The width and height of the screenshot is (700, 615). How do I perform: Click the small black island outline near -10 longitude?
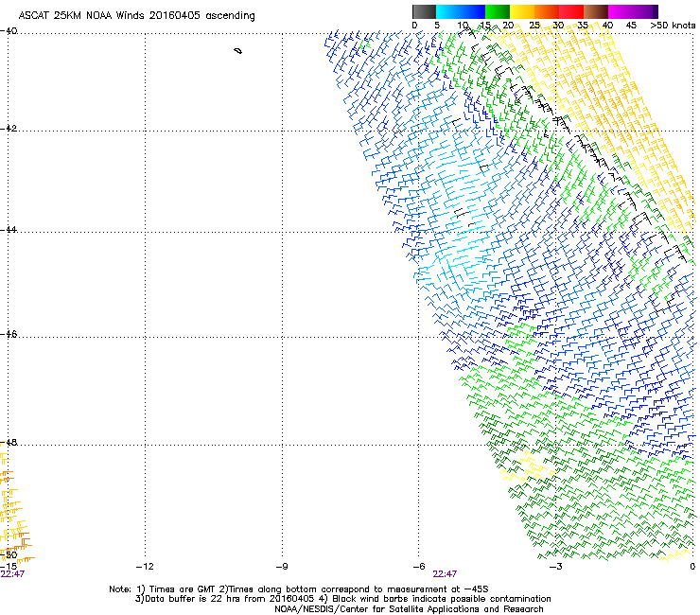coord(238,51)
